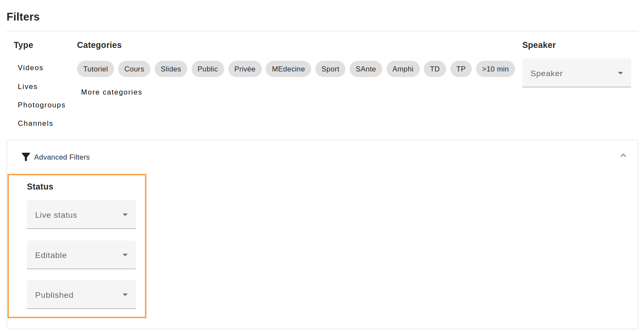Select the SAnte category chip
Image resolution: width=644 pixels, height=332 pixels.
coord(366,69)
